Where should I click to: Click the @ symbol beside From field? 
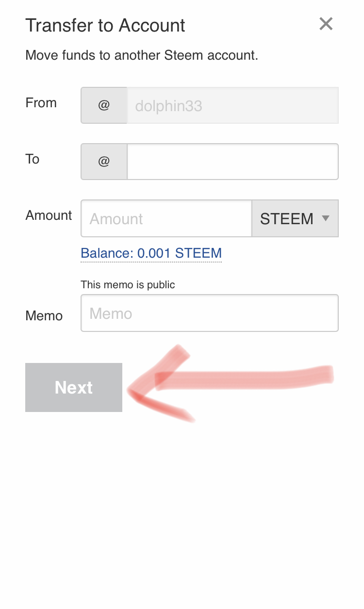pos(104,105)
